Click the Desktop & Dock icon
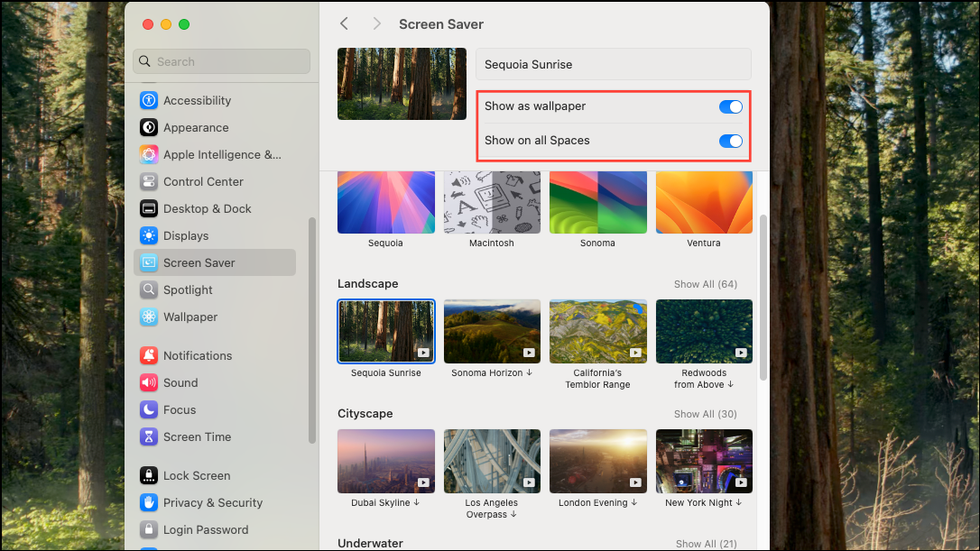 pos(149,208)
